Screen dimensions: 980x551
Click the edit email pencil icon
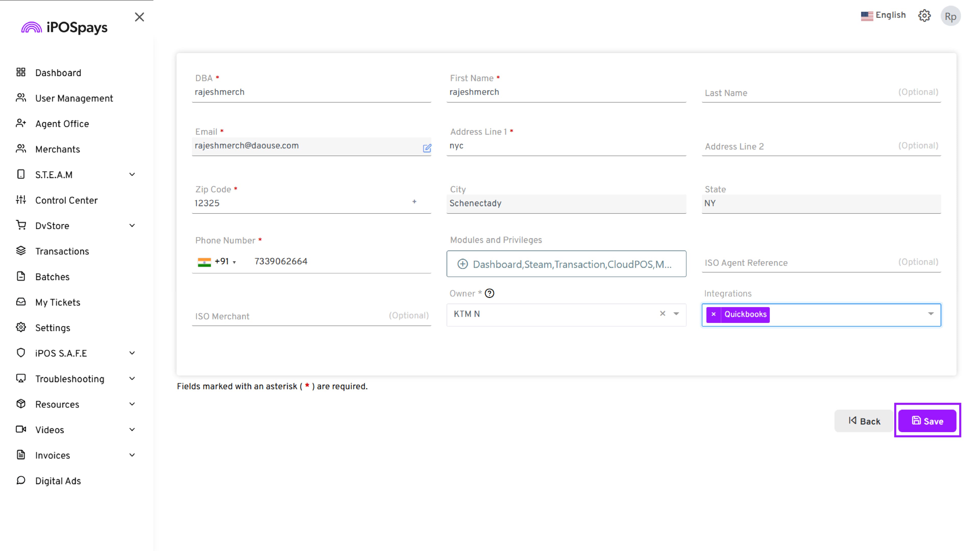point(427,148)
